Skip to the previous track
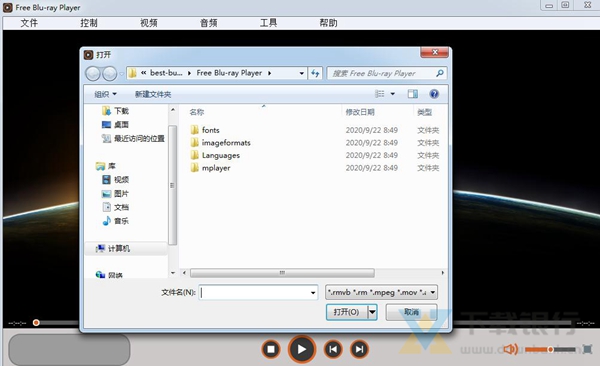Screen dimensions: 600x366 (x=333, y=349)
